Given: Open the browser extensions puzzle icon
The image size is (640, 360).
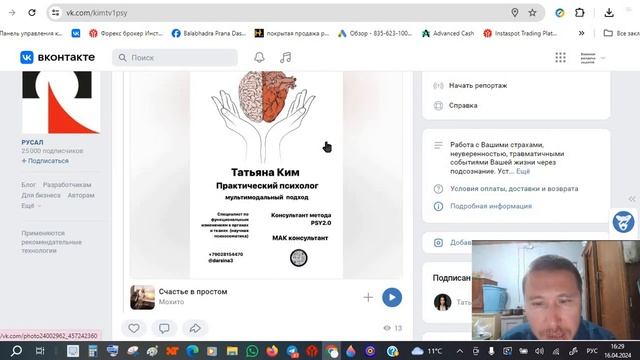Looking at the screenshot, I should [580, 13].
